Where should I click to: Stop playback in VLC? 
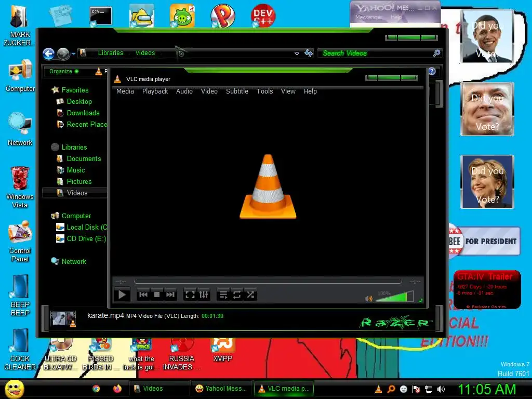[x=157, y=295]
